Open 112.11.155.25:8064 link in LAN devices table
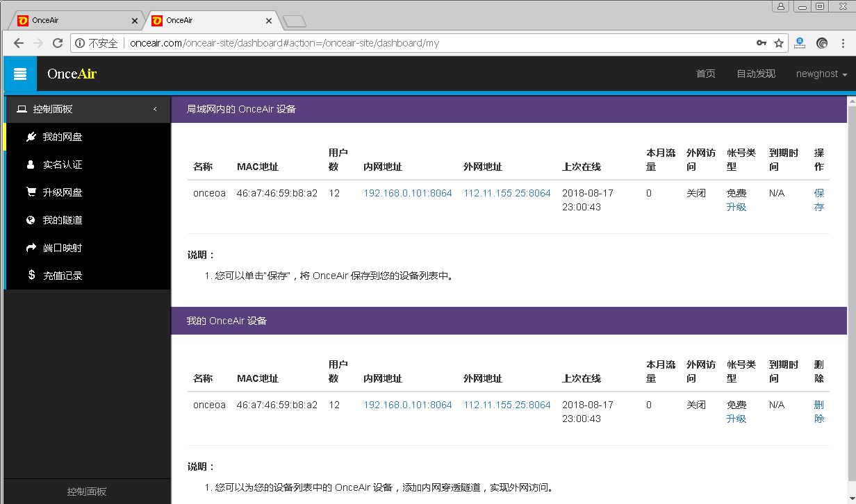856x504 pixels. (507, 193)
